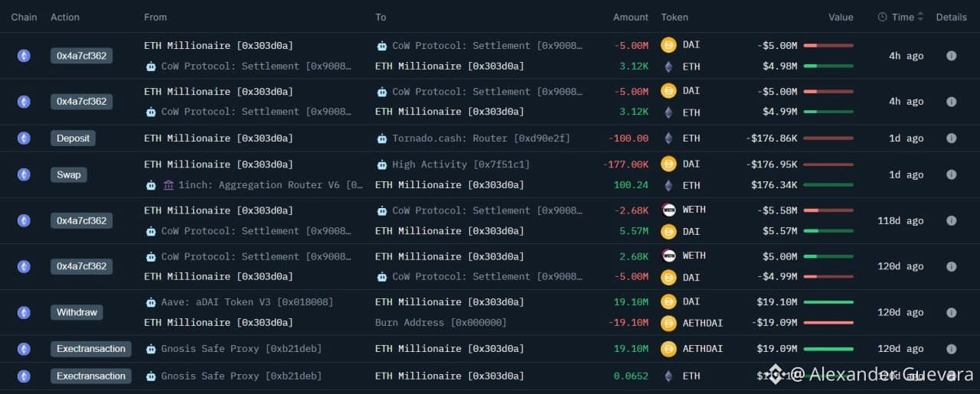The height and width of the screenshot is (394, 980).
Task: Open ETH Millionaire link in the Deposit row
Action: [x=219, y=138]
